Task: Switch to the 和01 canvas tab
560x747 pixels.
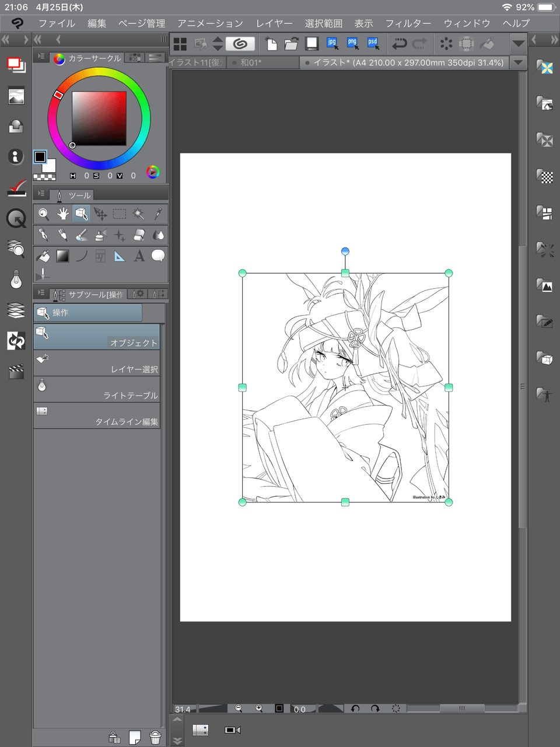Action: 251,62
